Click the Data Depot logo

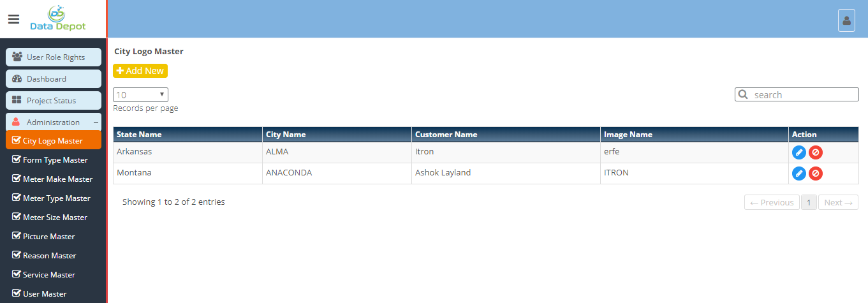[57, 18]
